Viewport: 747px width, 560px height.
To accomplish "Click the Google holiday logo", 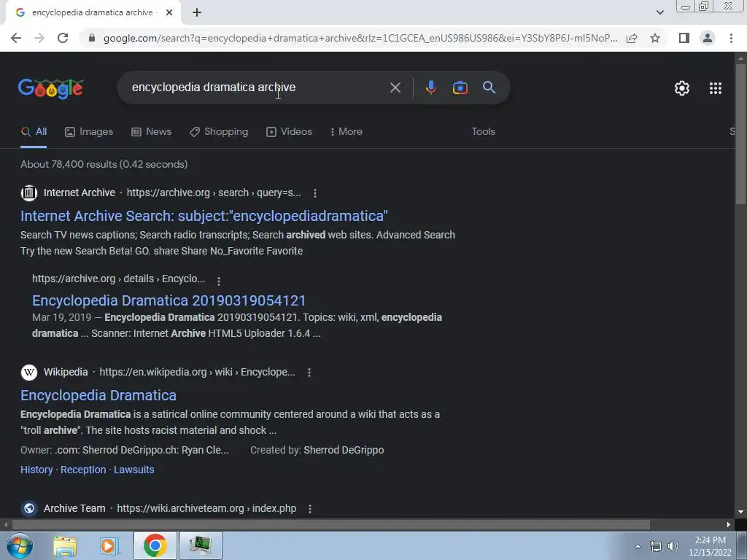I will point(51,88).
